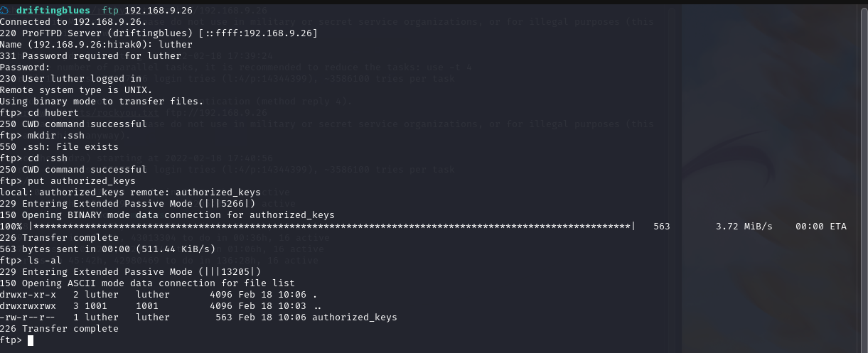Click the "230 User luther logged in" line
Viewport: 868px width, 353px height.
(x=70, y=78)
